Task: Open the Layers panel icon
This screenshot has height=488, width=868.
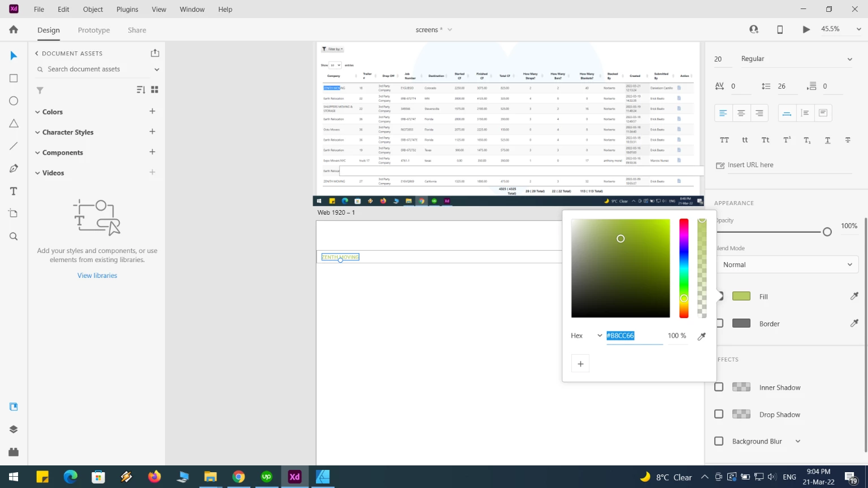Action: click(14, 429)
